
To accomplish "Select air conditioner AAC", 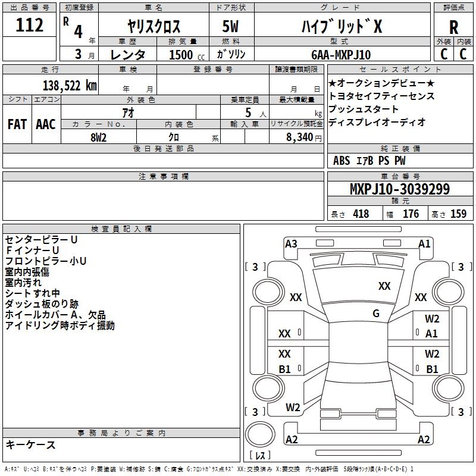I will coord(46,124).
